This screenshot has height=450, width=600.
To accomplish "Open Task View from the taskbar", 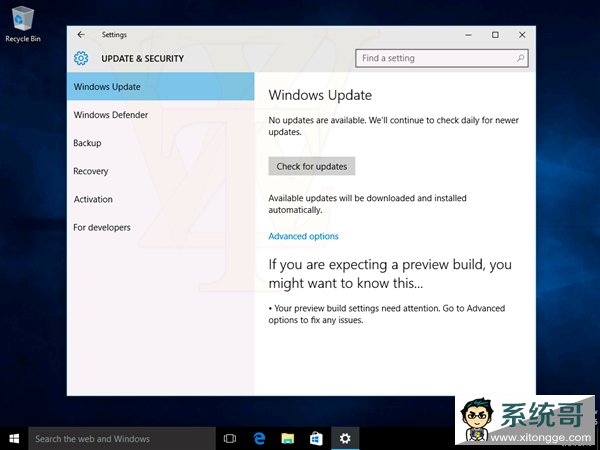I will click(230, 439).
